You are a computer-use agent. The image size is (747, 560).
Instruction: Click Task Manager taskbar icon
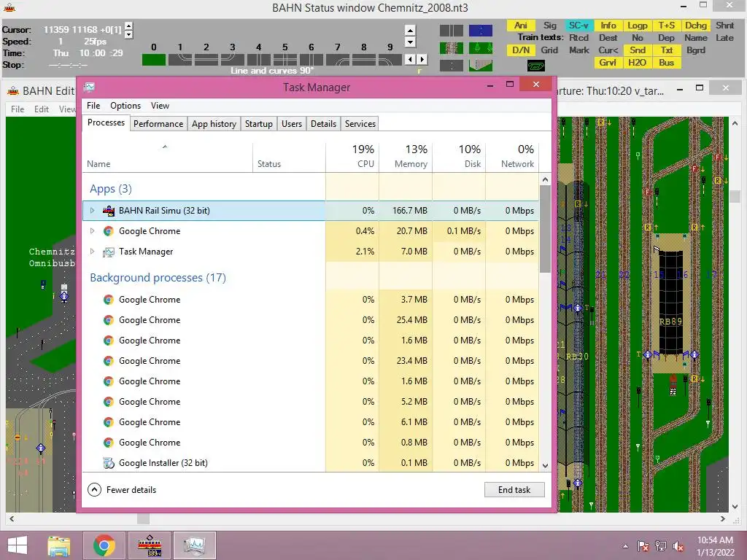(194, 545)
